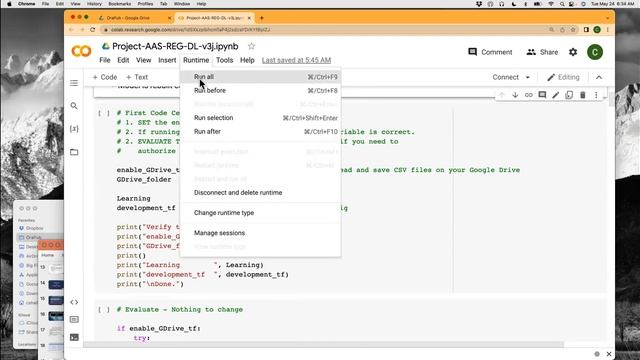
Task: Open the Tools menu in Colab
Action: 224,60
